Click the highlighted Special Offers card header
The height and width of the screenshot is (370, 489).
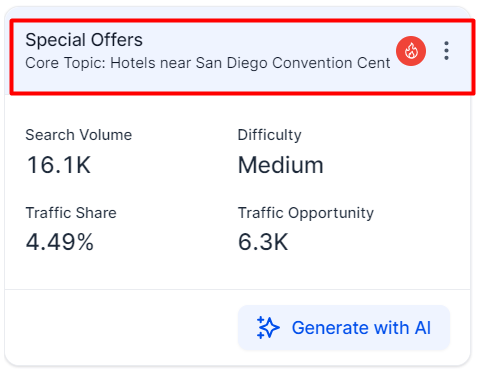[242, 57]
